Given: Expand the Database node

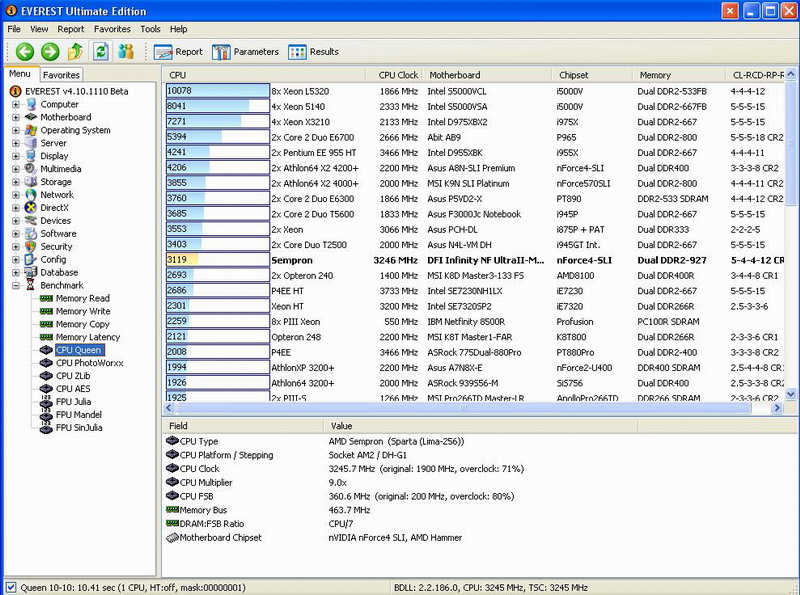Looking at the screenshot, I should [x=16, y=272].
